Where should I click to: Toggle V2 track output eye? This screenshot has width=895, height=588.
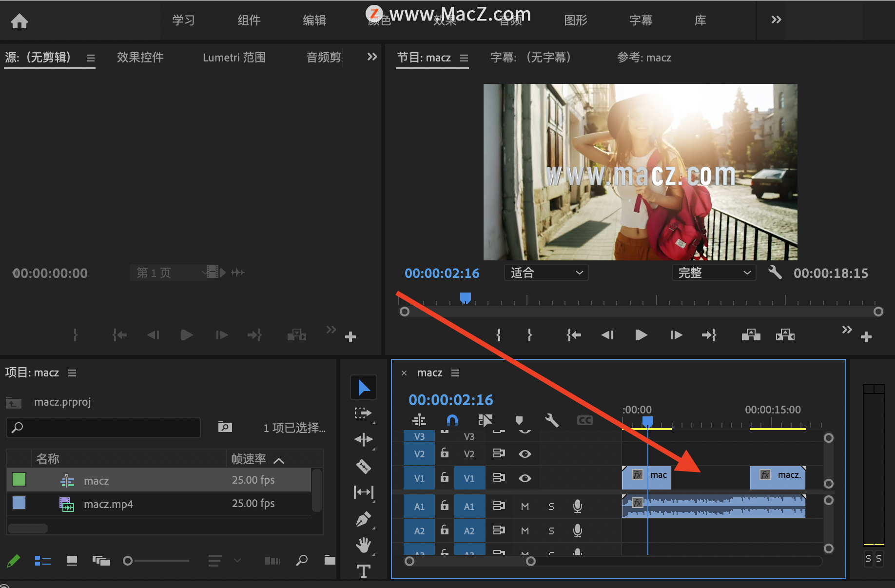[x=525, y=454]
